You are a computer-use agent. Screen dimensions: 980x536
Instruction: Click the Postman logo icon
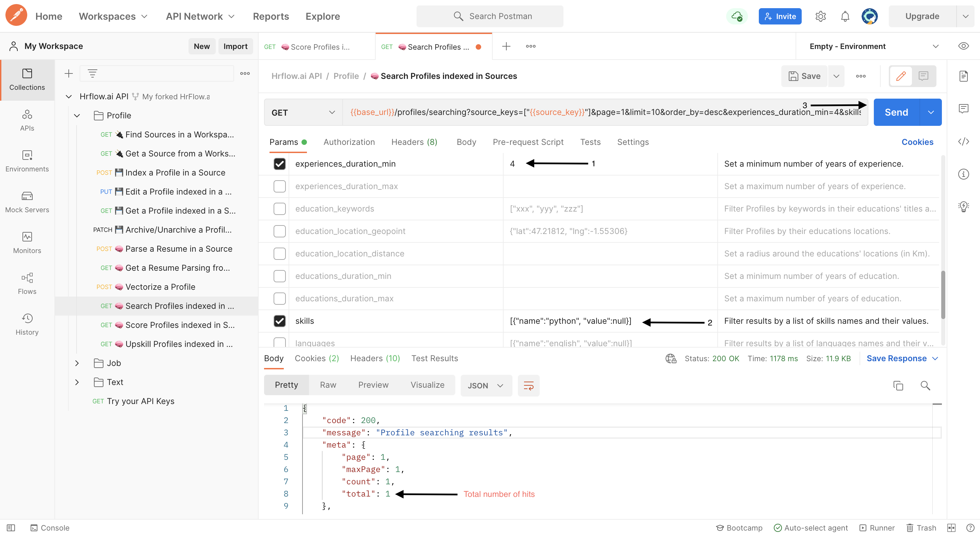16,16
